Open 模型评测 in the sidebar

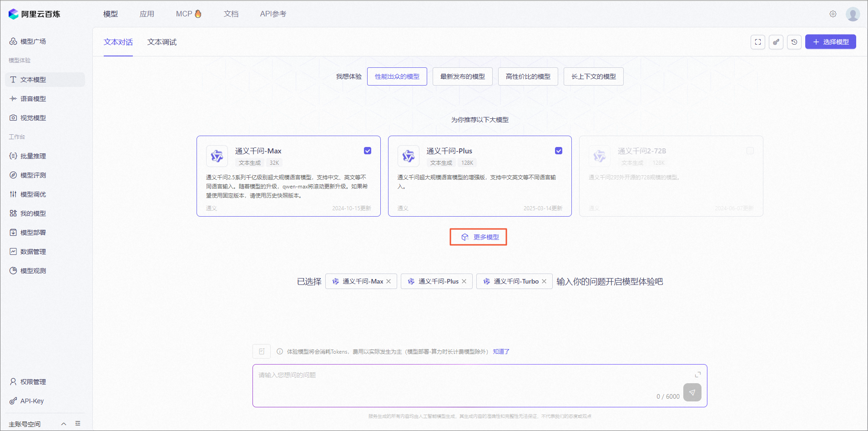[x=45, y=175]
